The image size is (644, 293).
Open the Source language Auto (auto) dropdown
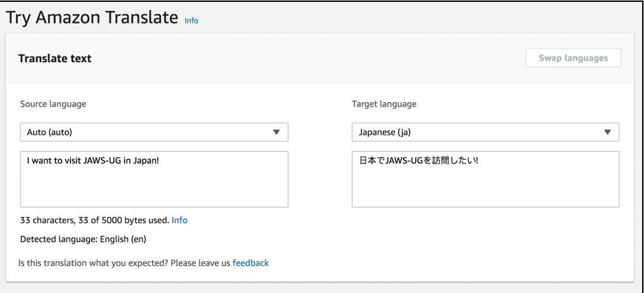pyautogui.click(x=154, y=132)
